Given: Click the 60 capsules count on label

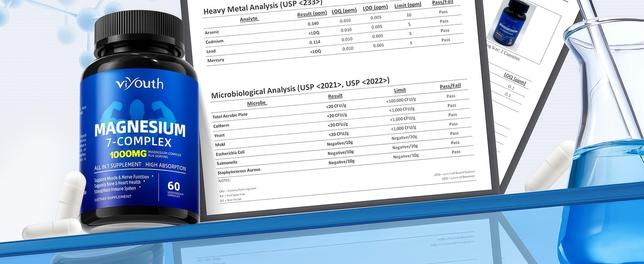Looking at the screenshot, I should coord(174,186).
